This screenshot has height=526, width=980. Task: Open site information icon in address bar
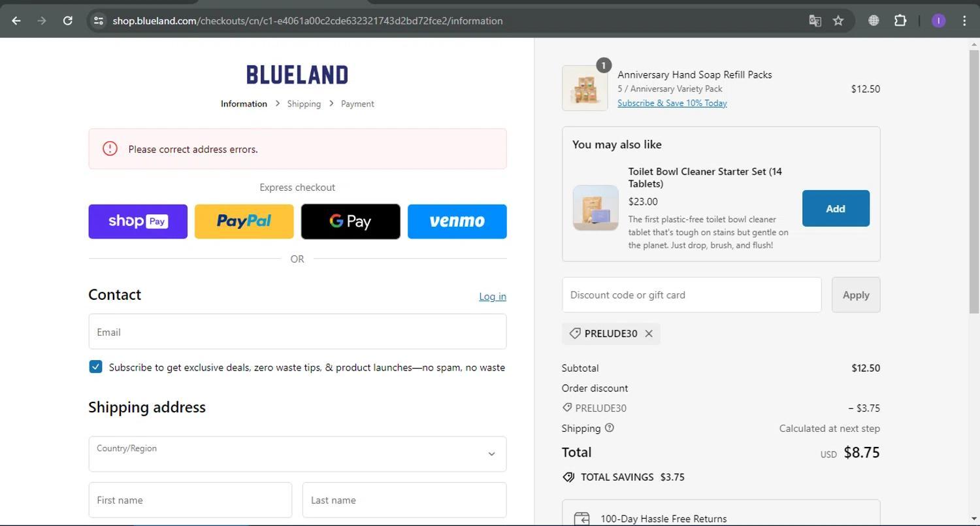[x=99, y=21]
